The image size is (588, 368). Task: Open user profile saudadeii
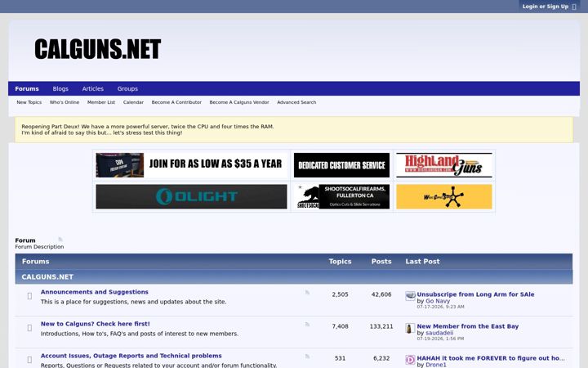coord(439,333)
